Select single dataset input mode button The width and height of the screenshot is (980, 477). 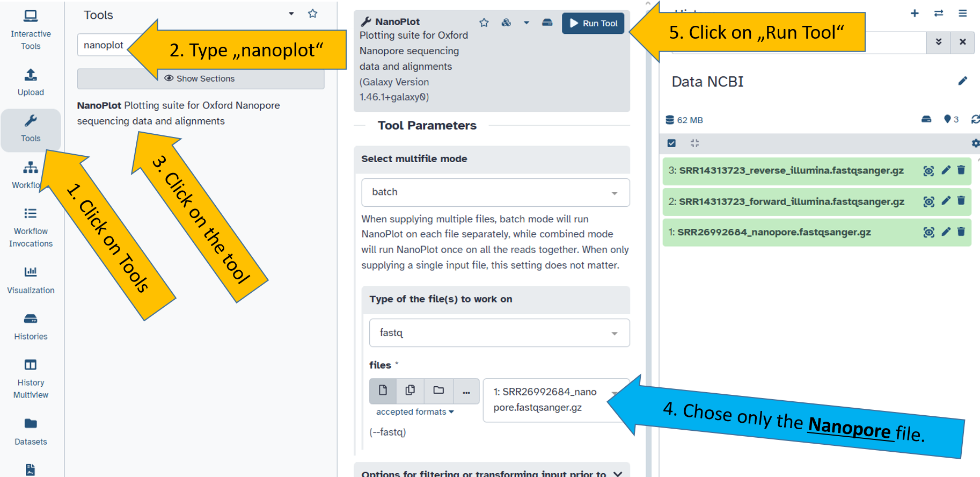coord(383,391)
